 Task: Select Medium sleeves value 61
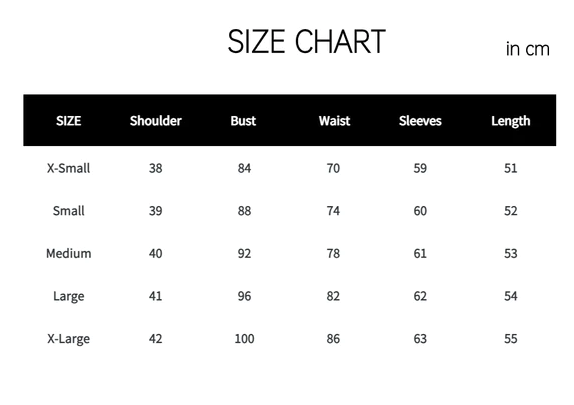(x=420, y=253)
